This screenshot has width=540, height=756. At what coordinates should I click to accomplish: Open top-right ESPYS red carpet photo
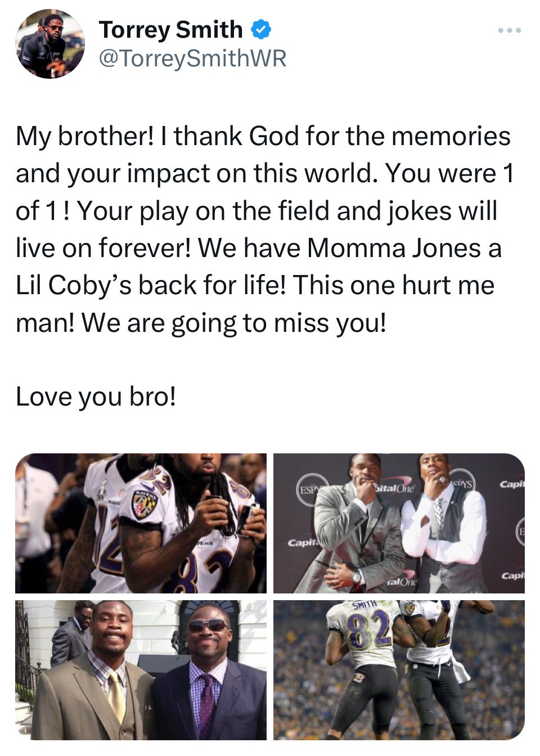click(x=399, y=523)
